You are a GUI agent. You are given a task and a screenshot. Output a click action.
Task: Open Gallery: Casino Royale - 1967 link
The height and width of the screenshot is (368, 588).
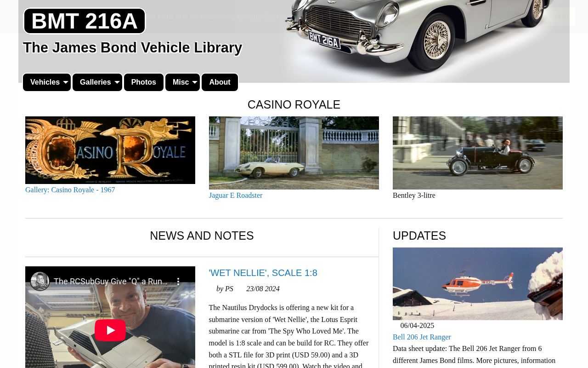(x=70, y=190)
